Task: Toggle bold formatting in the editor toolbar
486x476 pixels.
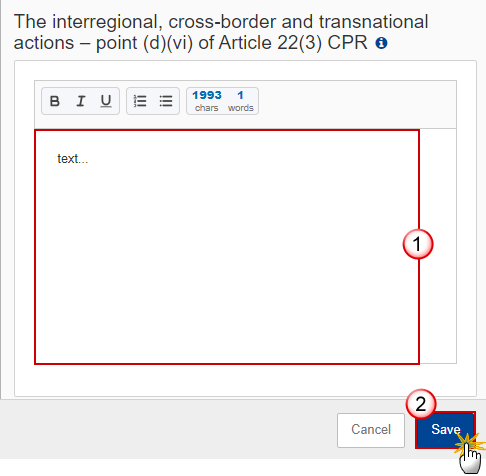Action: coord(55,101)
